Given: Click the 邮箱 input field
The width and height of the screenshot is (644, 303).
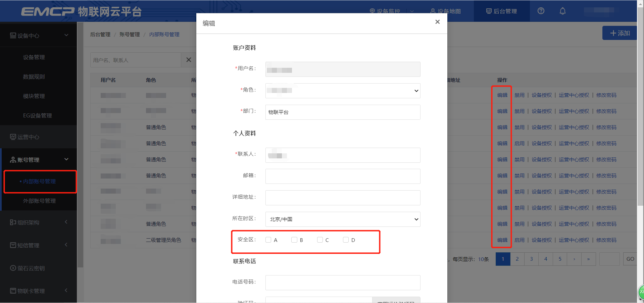Looking at the screenshot, I should [x=343, y=176].
